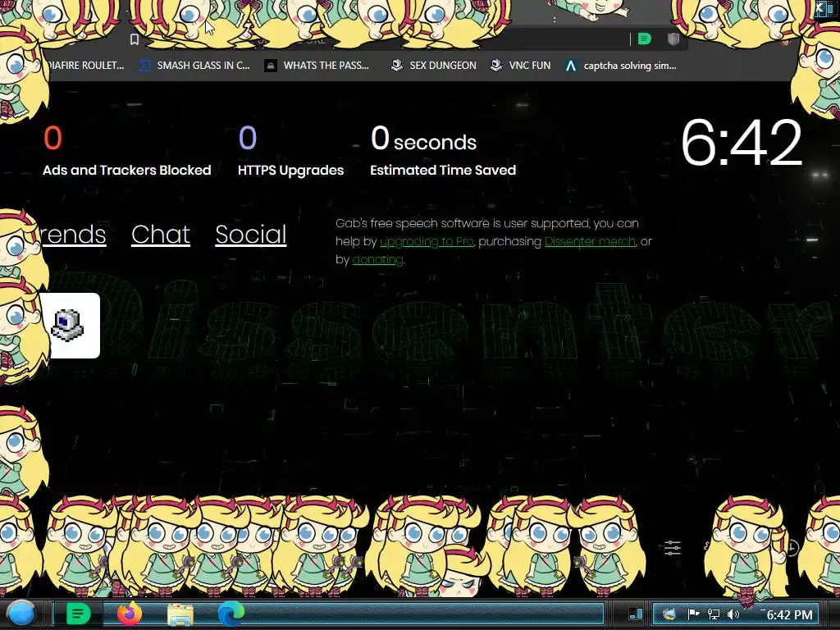Open the WHATS THE PASS... bookmark
The width and height of the screenshot is (840, 630).
pos(317,66)
